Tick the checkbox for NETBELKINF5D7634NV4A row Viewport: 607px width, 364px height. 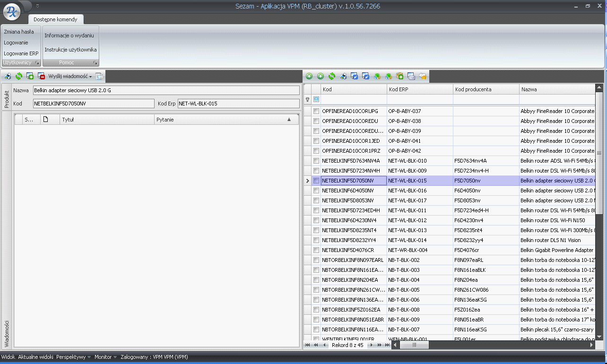pos(316,161)
